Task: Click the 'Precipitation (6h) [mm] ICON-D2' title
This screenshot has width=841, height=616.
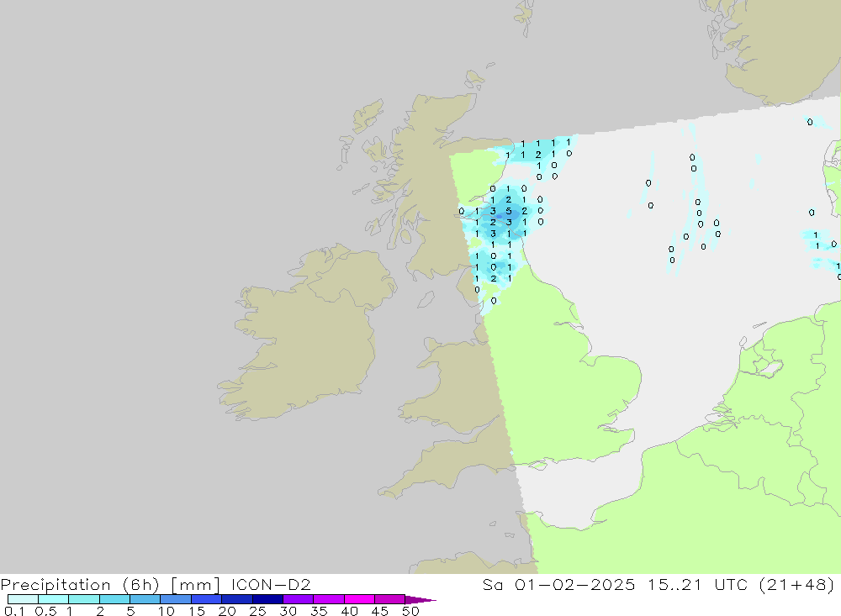Action: point(156,585)
